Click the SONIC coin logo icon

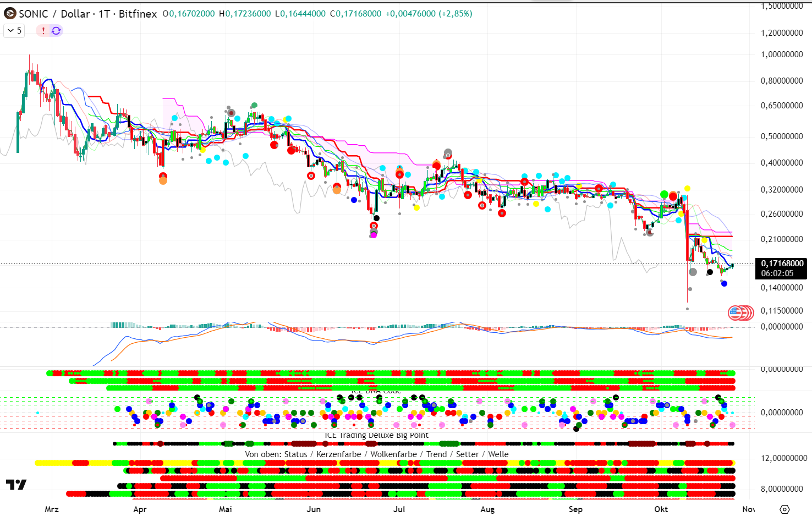pyautogui.click(x=10, y=14)
